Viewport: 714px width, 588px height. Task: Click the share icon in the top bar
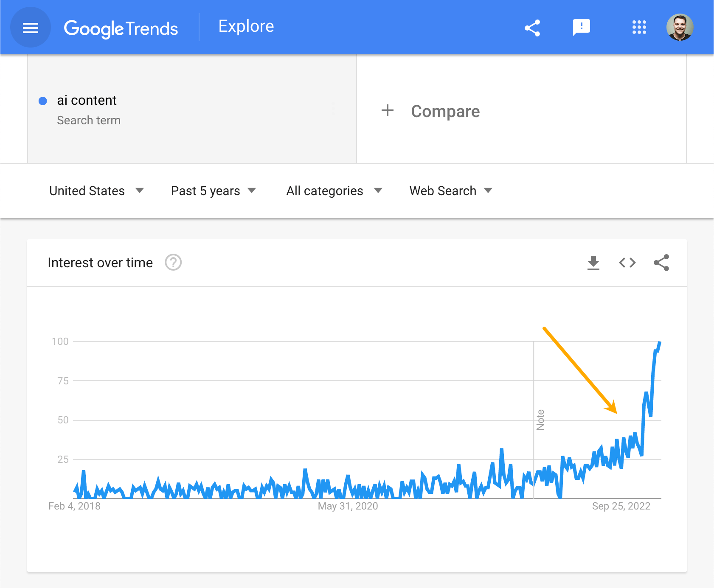pyautogui.click(x=532, y=27)
